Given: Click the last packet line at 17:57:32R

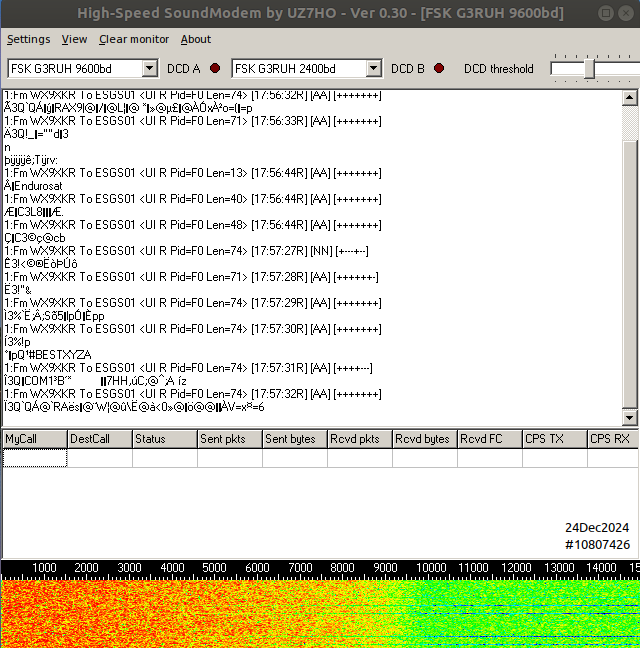Looking at the screenshot, I should click(193, 394).
